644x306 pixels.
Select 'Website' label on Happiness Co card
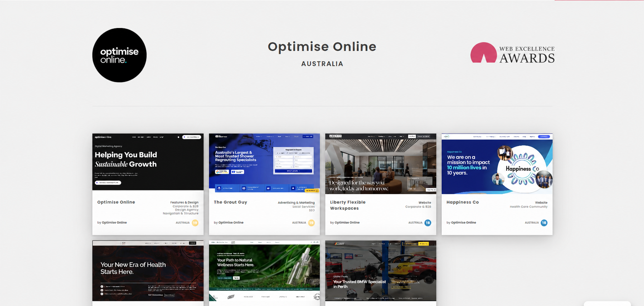541,203
